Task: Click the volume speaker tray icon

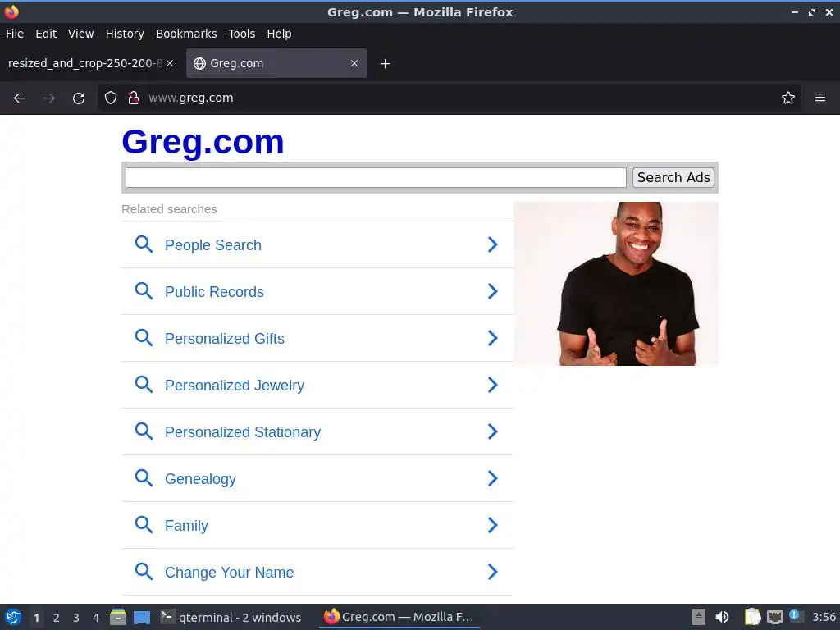Action: pos(722,617)
